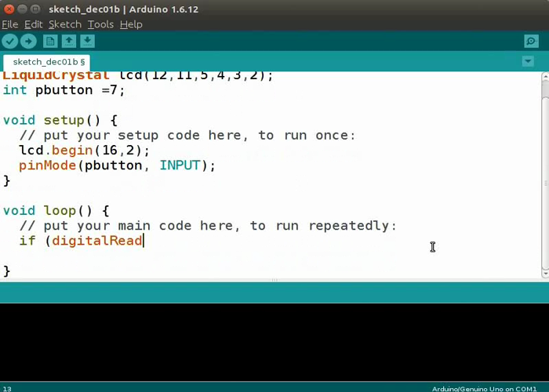The width and height of the screenshot is (549, 392).
Task: Open the Serial Monitor magnifier icon
Action: tap(531, 41)
